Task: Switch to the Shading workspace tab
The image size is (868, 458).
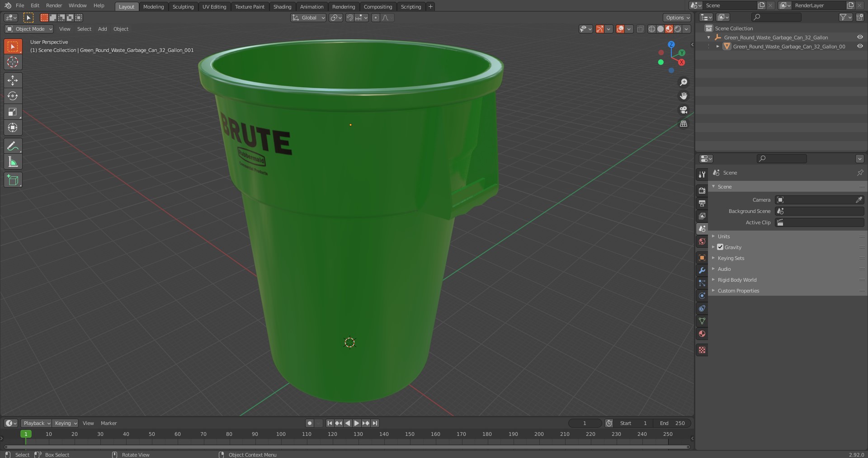Action: (x=282, y=6)
